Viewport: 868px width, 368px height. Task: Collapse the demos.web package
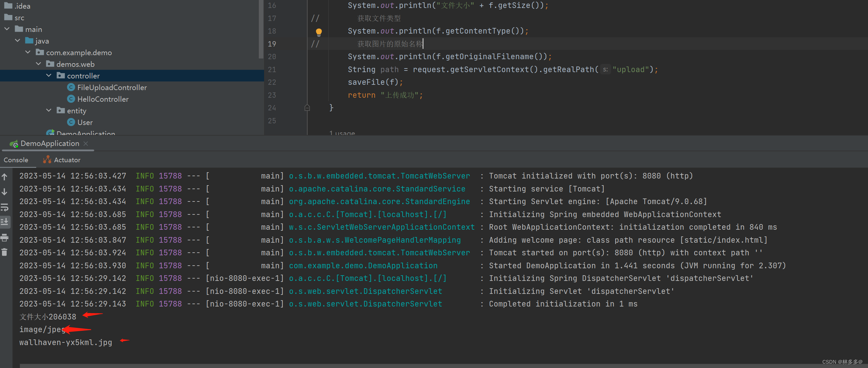click(39, 64)
